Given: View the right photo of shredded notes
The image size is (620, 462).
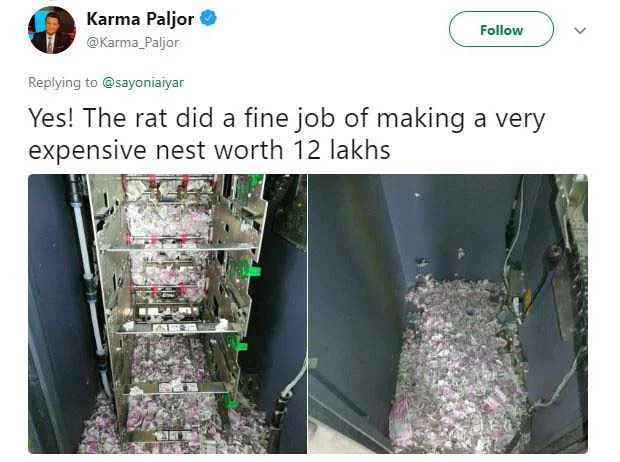Looking at the screenshot, I should [448, 314].
